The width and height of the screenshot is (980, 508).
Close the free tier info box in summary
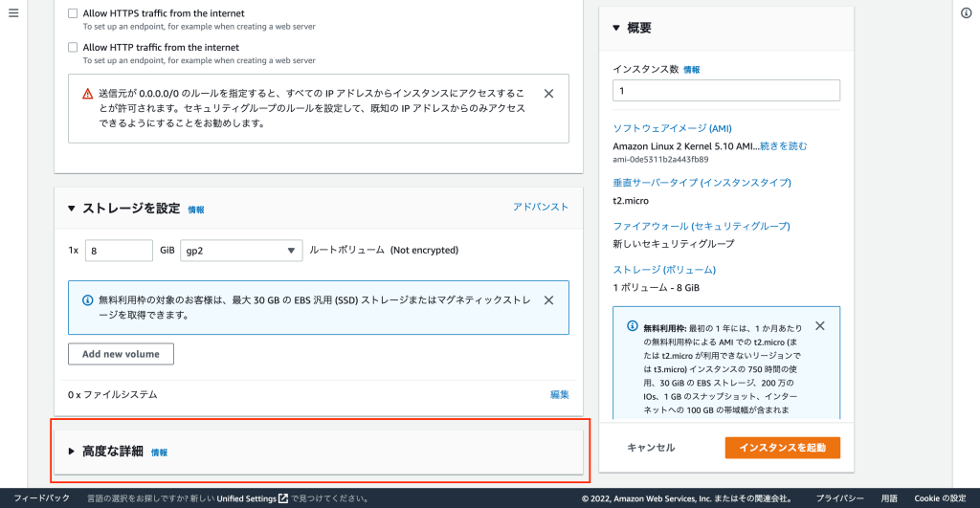click(x=819, y=326)
